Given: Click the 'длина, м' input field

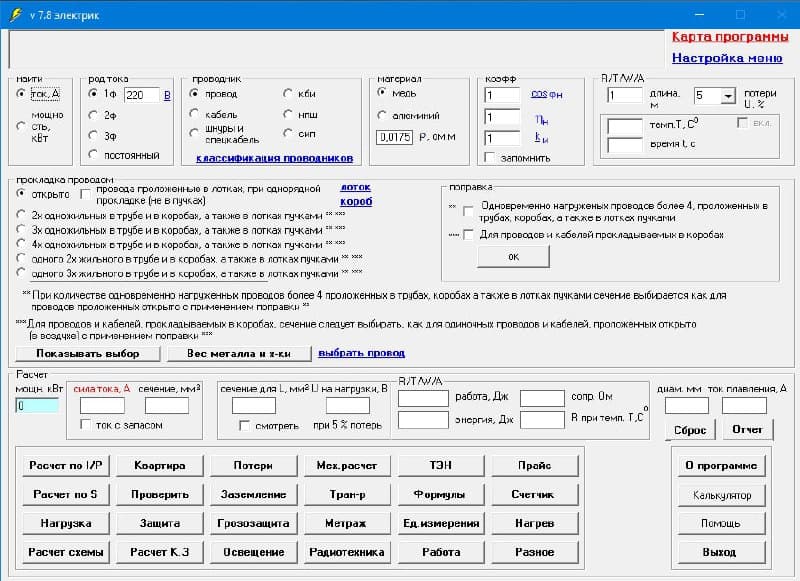Looking at the screenshot, I should click(x=625, y=95).
